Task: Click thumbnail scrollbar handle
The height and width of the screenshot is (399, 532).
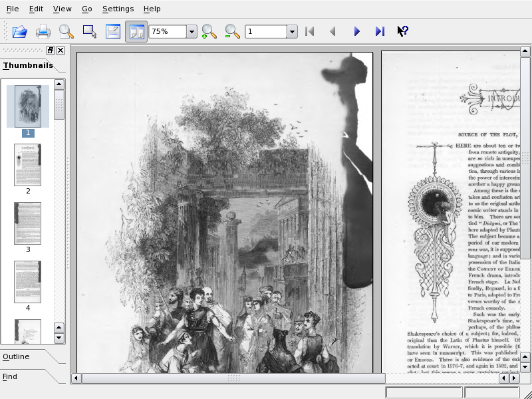Action: [x=59, y=104]
